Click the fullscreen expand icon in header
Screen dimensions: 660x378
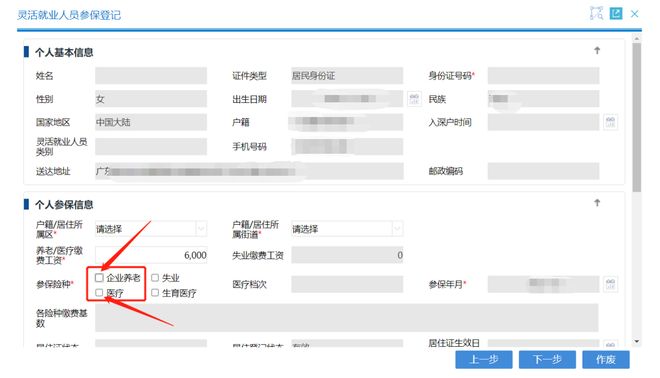tap(596, 13)
